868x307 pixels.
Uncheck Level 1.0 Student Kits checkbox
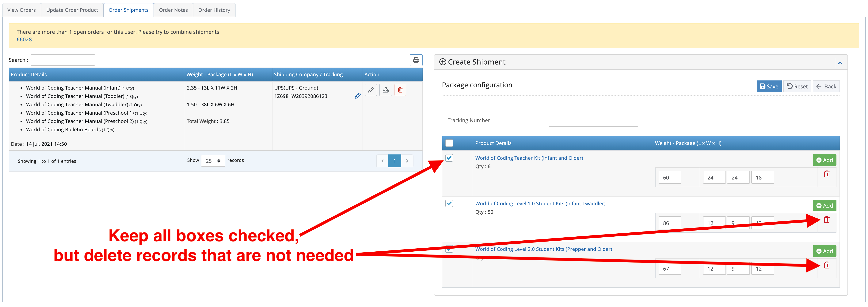pos(449,203)
